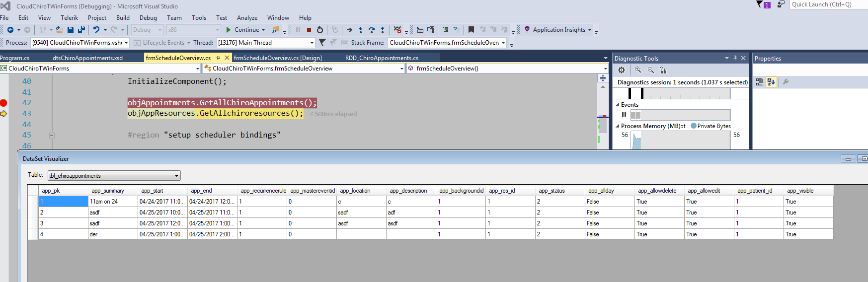
Task: Open the Process dropdown
Action: click(x=126, y=43)
